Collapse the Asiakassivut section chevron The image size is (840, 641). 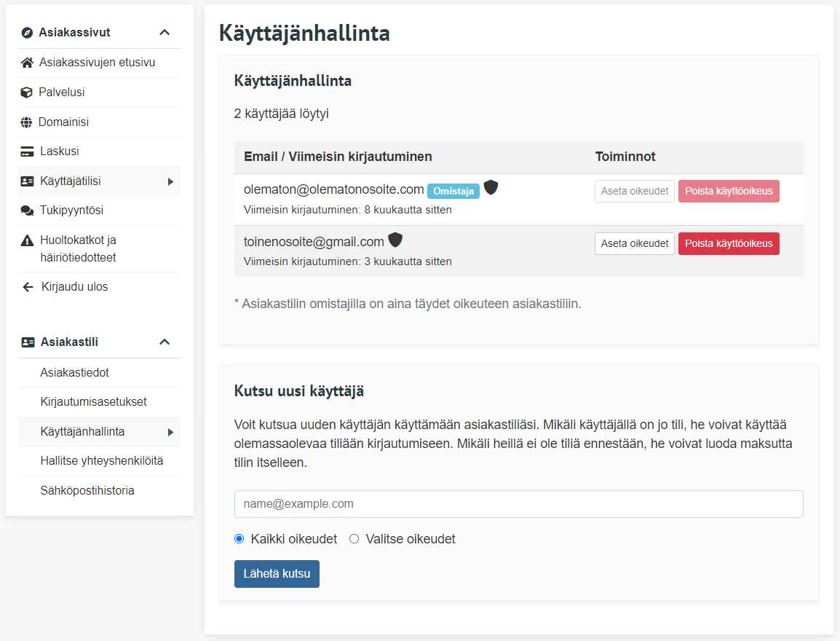pos(165,32)
